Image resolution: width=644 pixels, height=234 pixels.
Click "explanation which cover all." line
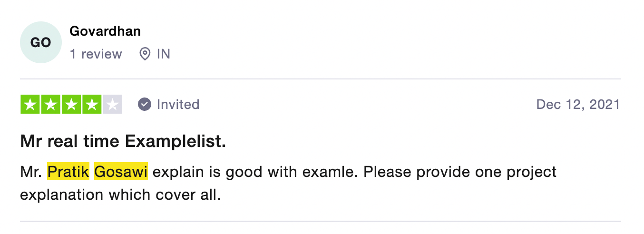(120, 195)
